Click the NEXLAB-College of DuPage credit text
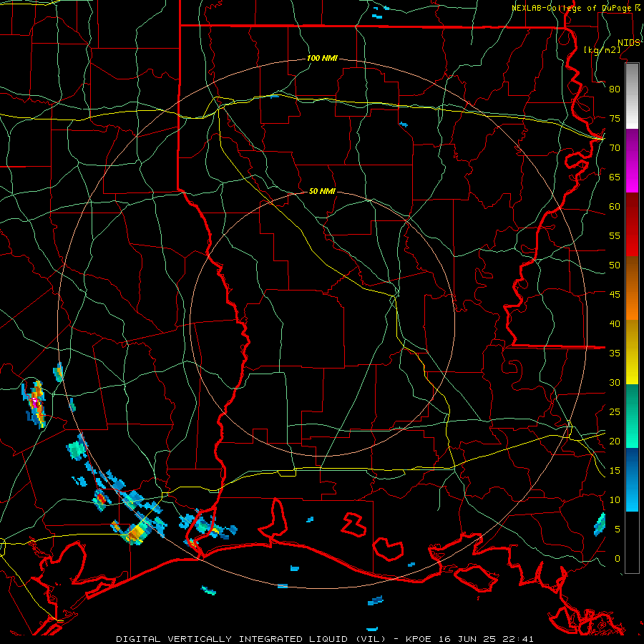Screen dimensions: 644x644 pyautogui.click(x=573, y=8)
